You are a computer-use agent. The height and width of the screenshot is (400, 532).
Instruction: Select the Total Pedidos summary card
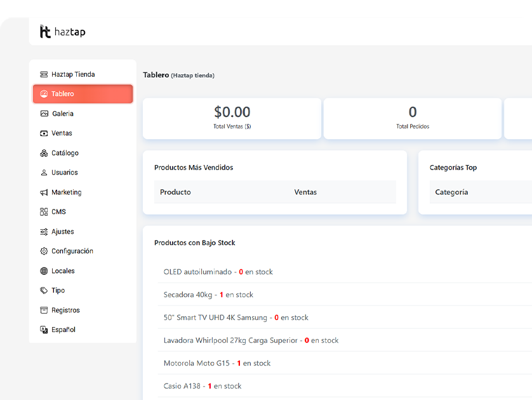click(413, 118)
